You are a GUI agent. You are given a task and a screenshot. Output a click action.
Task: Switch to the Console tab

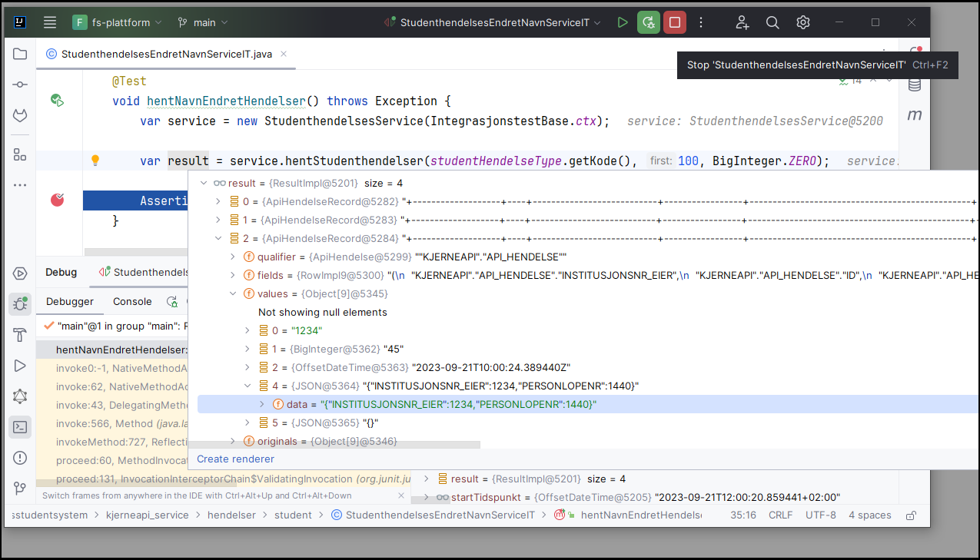click(x=131, y=301)
